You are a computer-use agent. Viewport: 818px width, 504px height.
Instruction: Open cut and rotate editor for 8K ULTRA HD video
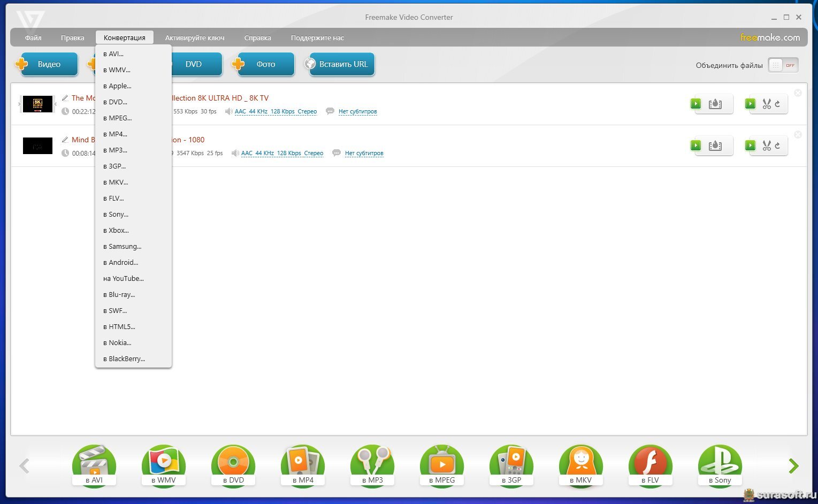pyautogui.click(x=766, y=104)
